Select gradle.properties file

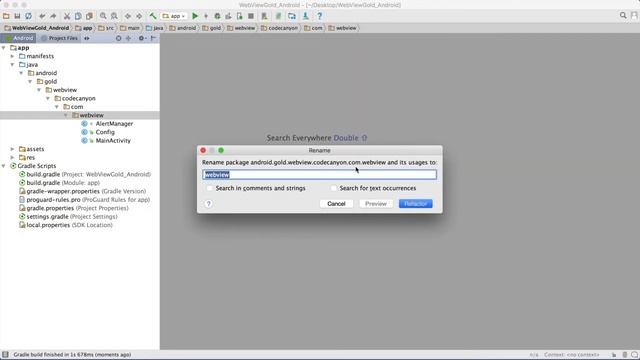[74, 208]
